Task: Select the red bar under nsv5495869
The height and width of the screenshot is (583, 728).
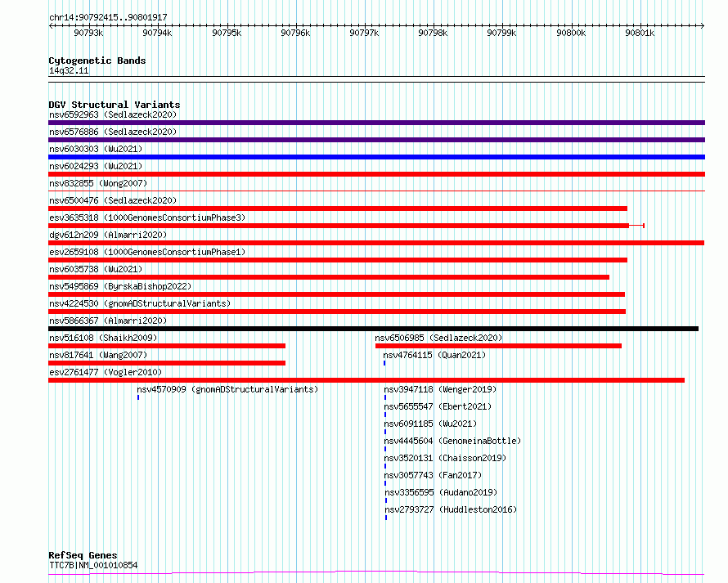Action: [x=337, y=294]
